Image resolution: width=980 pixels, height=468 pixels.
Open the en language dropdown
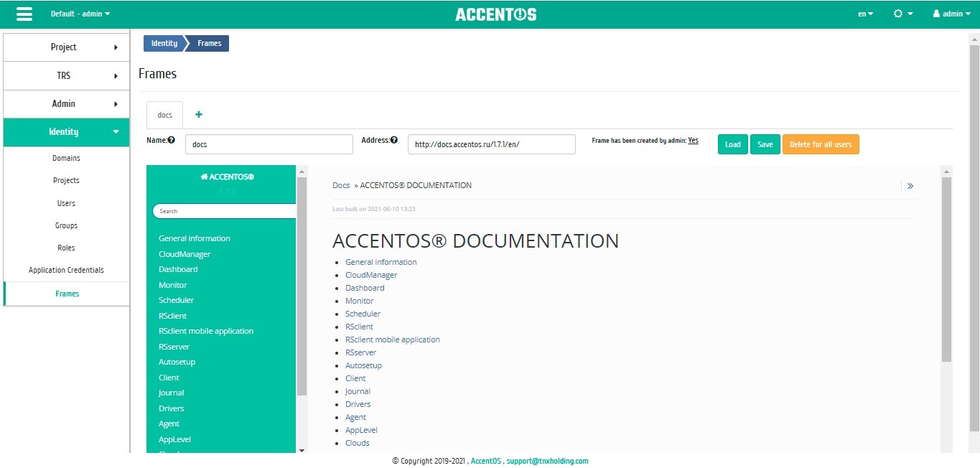(x=866, y=14)
